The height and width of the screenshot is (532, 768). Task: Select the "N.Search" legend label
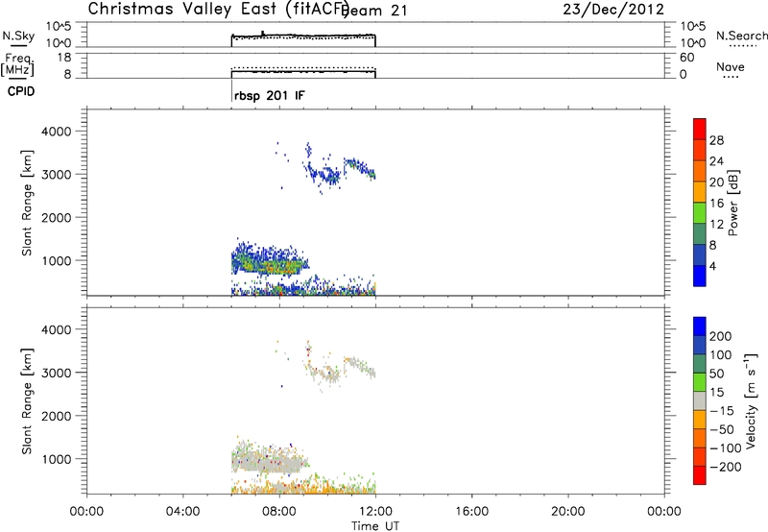pos(741,36)
